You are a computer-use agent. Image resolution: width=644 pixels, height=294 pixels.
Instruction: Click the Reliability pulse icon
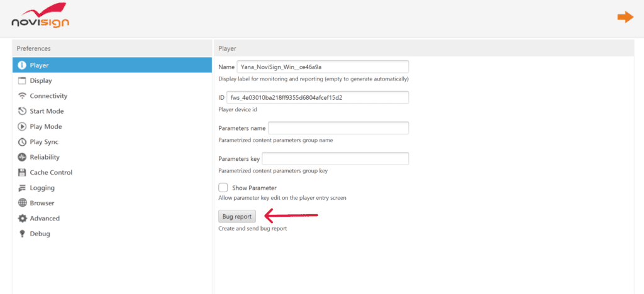click(x=22, y=157)
